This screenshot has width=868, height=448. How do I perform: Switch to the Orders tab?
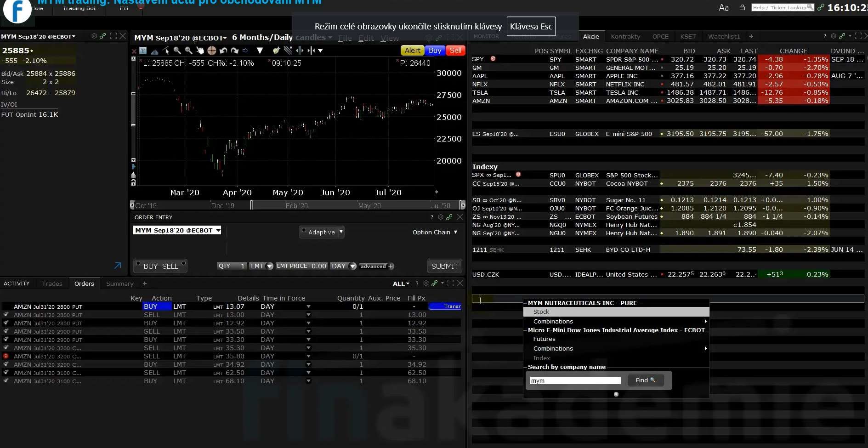pos(84,284)
